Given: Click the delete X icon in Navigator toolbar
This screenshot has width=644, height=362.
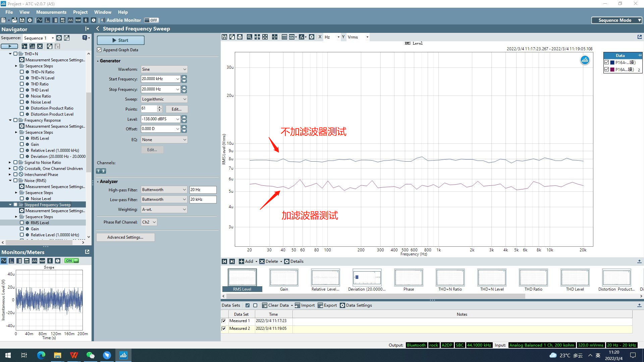Looking at the screenshot, I should click(x=40, y=46).
